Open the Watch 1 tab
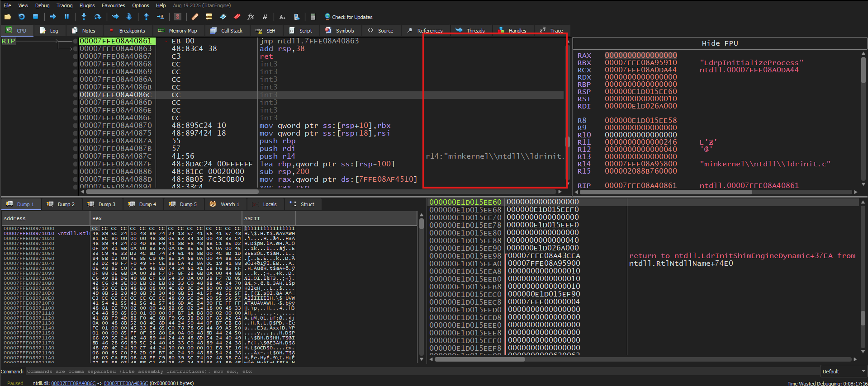This screenshot has height=386, width=868. point(225,204)
